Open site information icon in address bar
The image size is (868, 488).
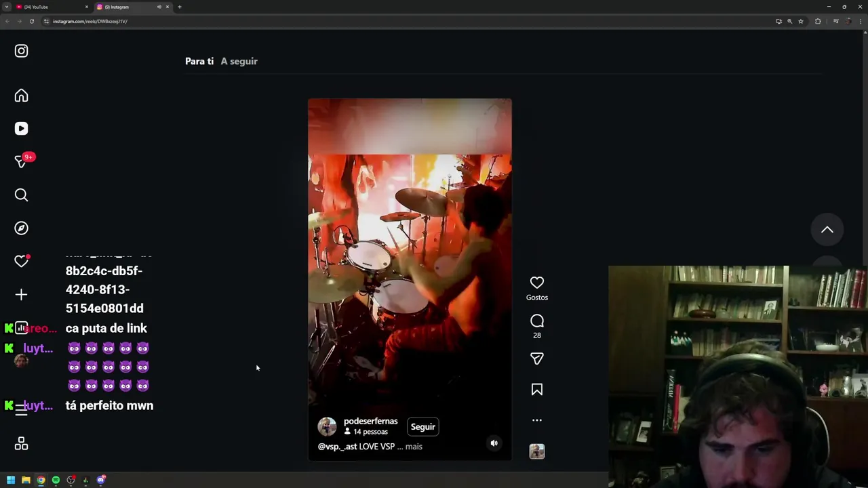tap(46, 21)
